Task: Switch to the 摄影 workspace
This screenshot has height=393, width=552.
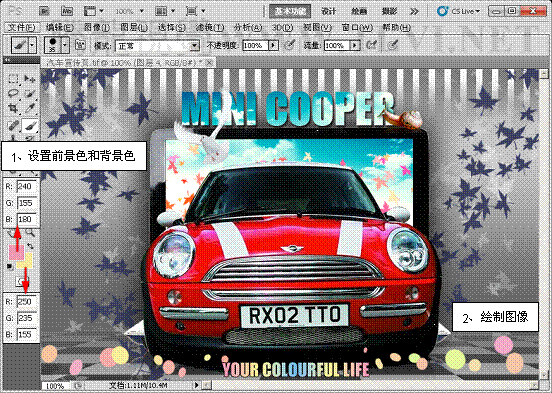Action: [x=389, y=11]
